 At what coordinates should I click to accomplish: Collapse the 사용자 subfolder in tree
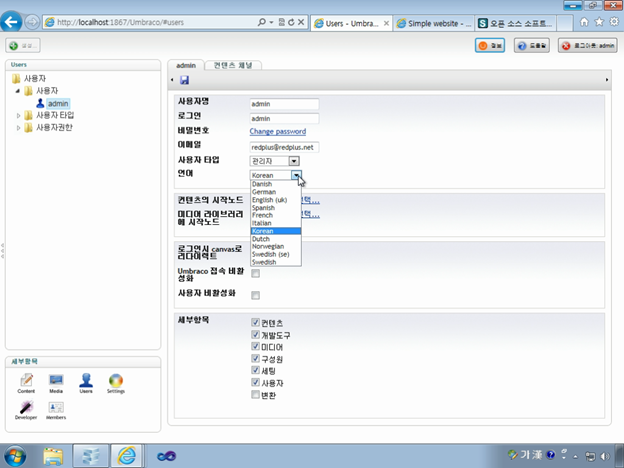18,91
